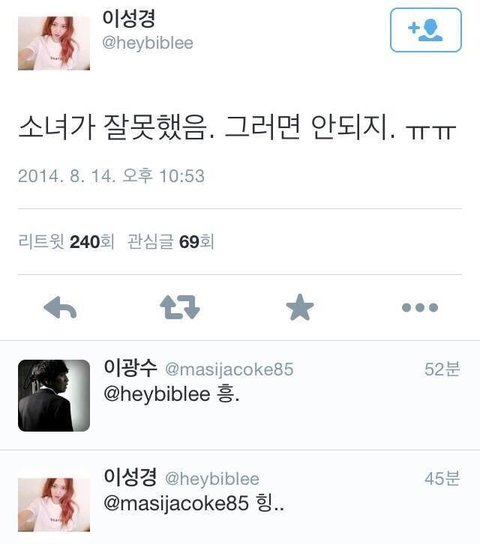Favorite the tweet with star icon

(x=300, y=307)
